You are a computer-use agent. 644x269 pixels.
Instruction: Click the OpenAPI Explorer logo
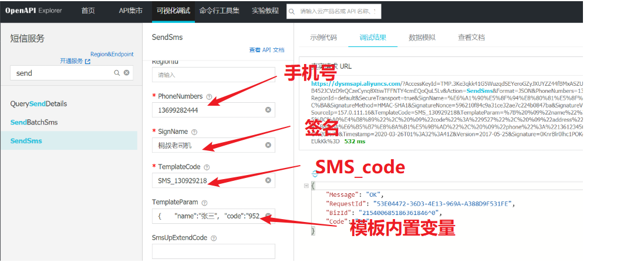point(33,11)
